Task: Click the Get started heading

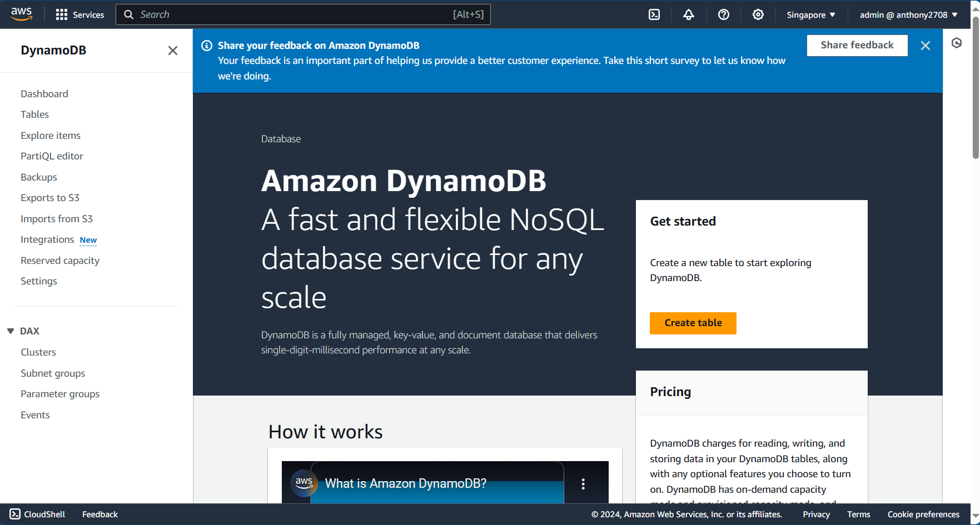Action: pos(683,221)
